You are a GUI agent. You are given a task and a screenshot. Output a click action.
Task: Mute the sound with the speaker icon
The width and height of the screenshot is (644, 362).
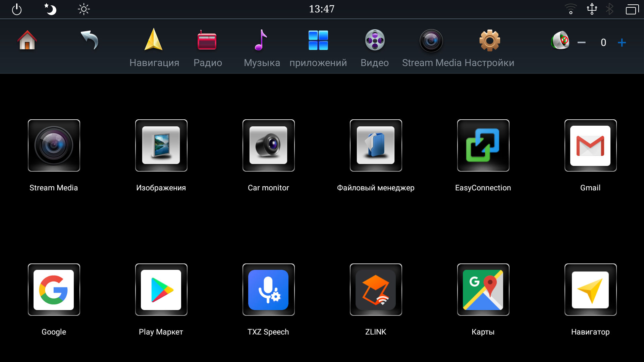pos(560,41)
